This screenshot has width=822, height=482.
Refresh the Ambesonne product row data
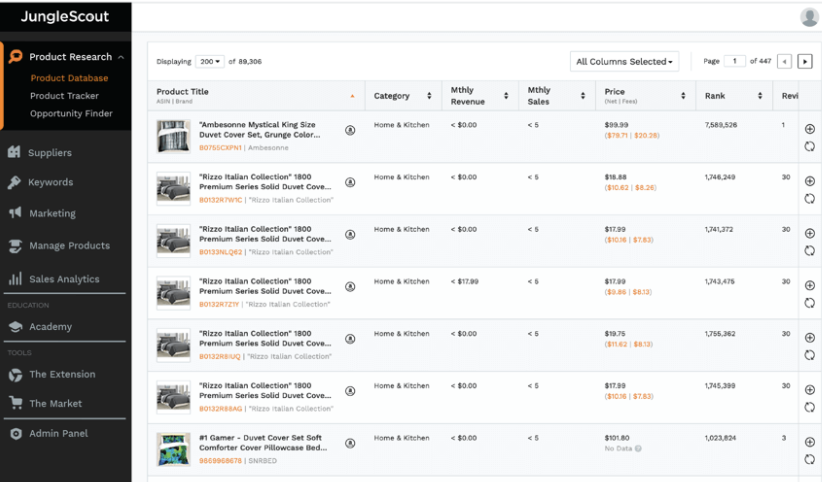tap(809, 146)
